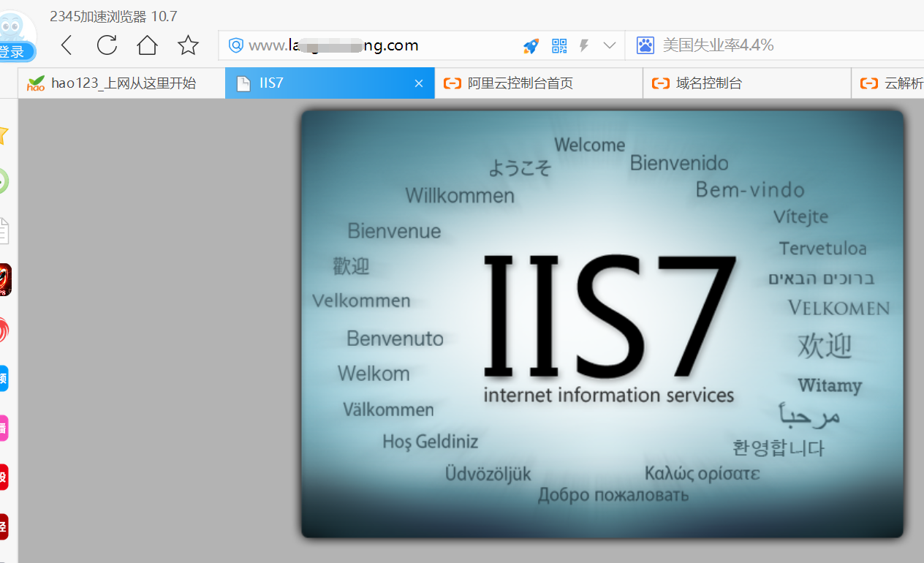This screenshot has height=563, width=924.
Task: Click the "Benvenuto" text
Action: click(395, 339)
